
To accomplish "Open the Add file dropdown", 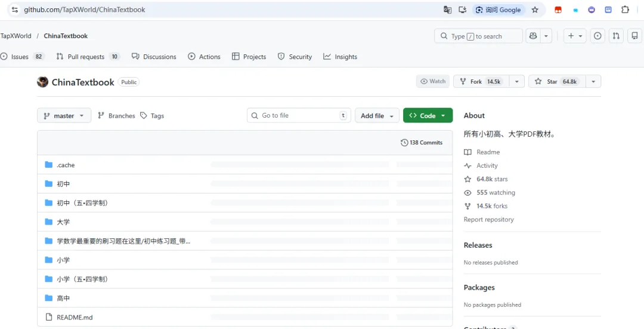I will coord(377,116).
